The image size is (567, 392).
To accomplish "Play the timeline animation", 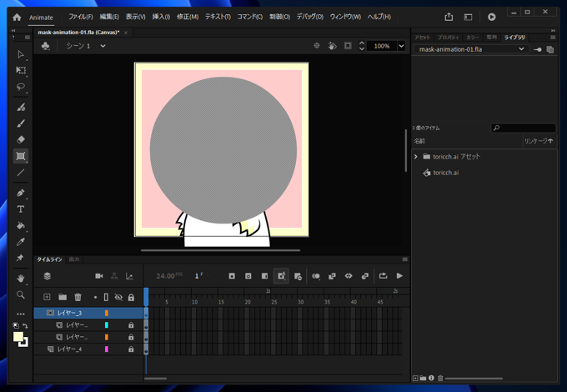I will 399,276.
